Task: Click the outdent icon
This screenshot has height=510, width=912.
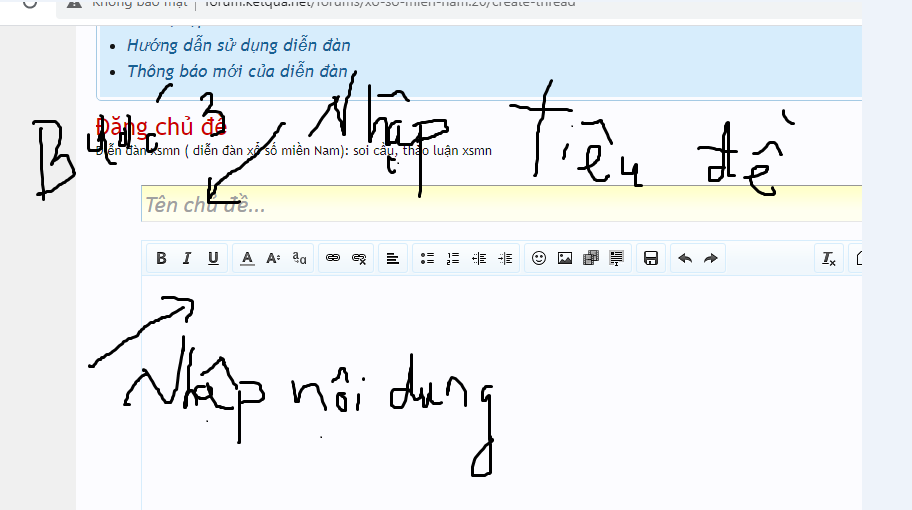Action: pos(479,259)
